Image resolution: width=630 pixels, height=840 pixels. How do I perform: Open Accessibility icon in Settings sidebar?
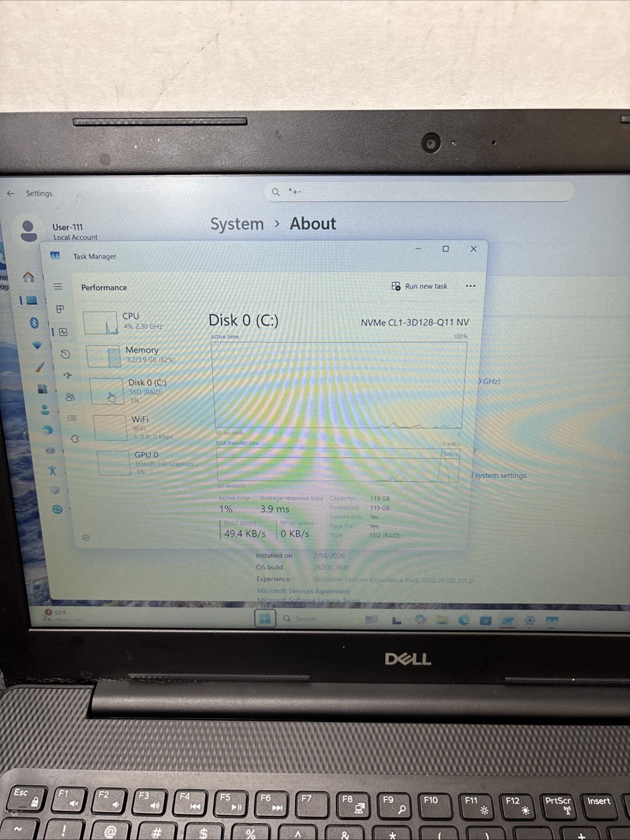point(53,470)
